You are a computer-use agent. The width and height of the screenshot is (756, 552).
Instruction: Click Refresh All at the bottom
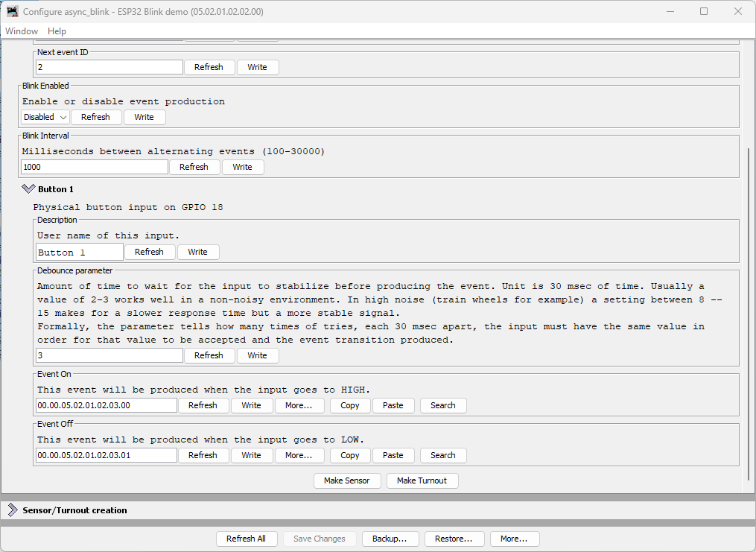[x=247, y=539]
